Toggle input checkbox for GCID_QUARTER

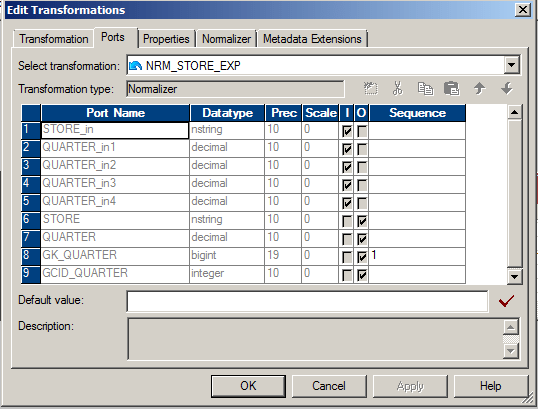(347, 275)
